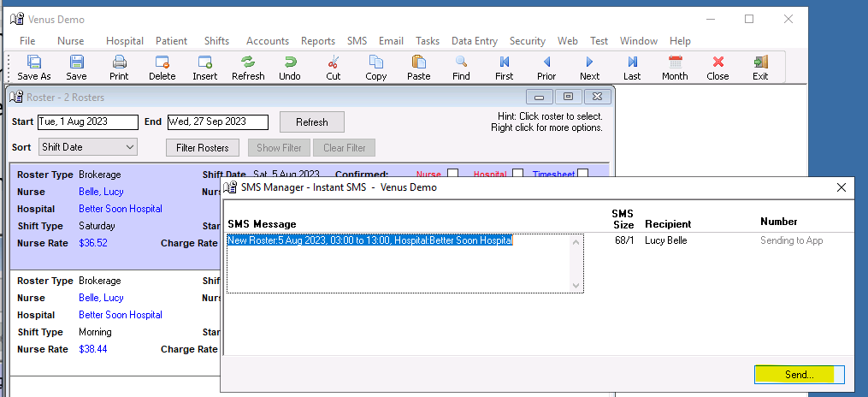Open the Window menu
This screenshot has width=868, height=397.
pos(638,41)
